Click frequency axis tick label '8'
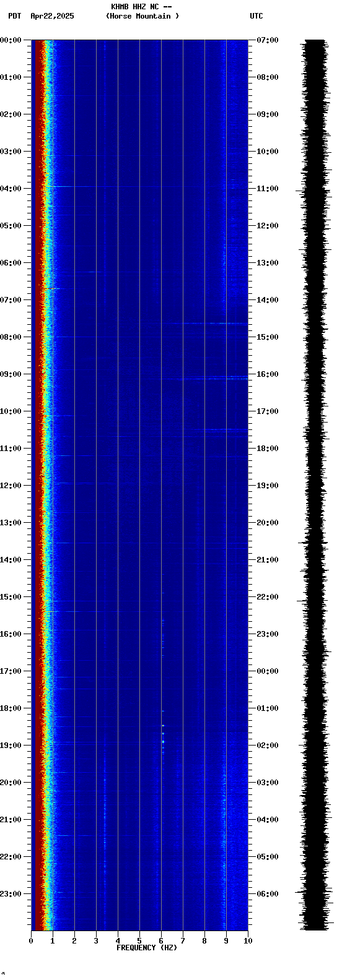 point(204,941)
